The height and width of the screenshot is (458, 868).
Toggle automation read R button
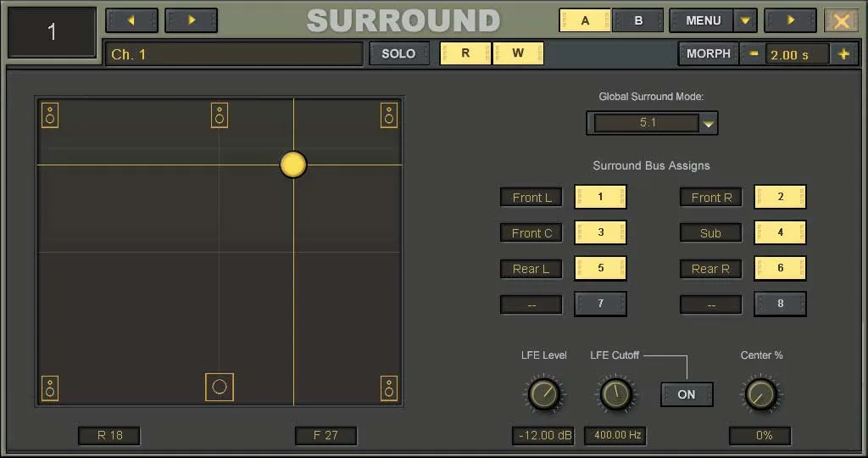pyautogui.click(x=465, y=53)
